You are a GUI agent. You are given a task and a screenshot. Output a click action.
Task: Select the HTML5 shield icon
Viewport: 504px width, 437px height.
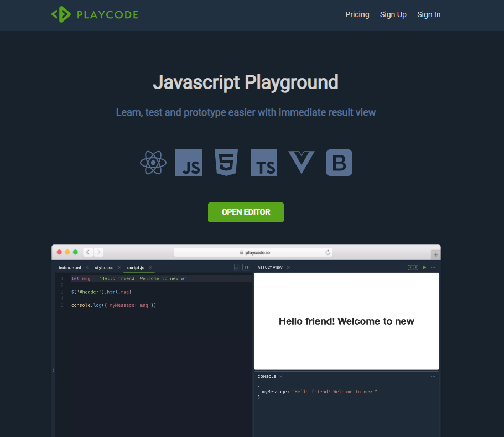click(x=226, y=162)
